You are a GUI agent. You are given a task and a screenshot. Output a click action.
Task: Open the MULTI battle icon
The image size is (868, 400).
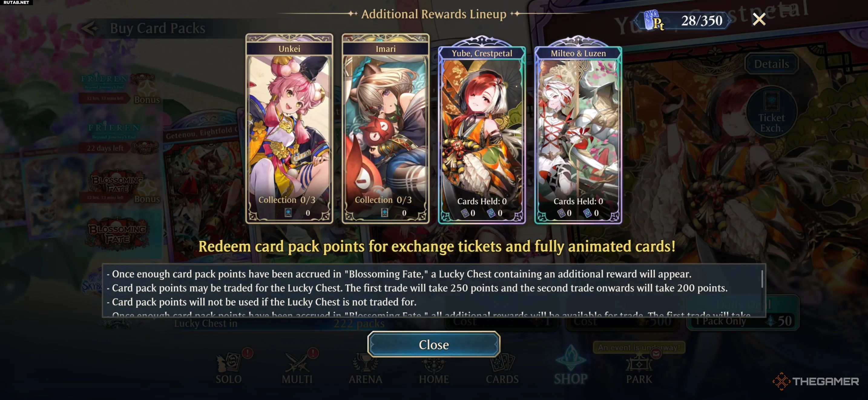pyautogui.click(x=297, y=368)
